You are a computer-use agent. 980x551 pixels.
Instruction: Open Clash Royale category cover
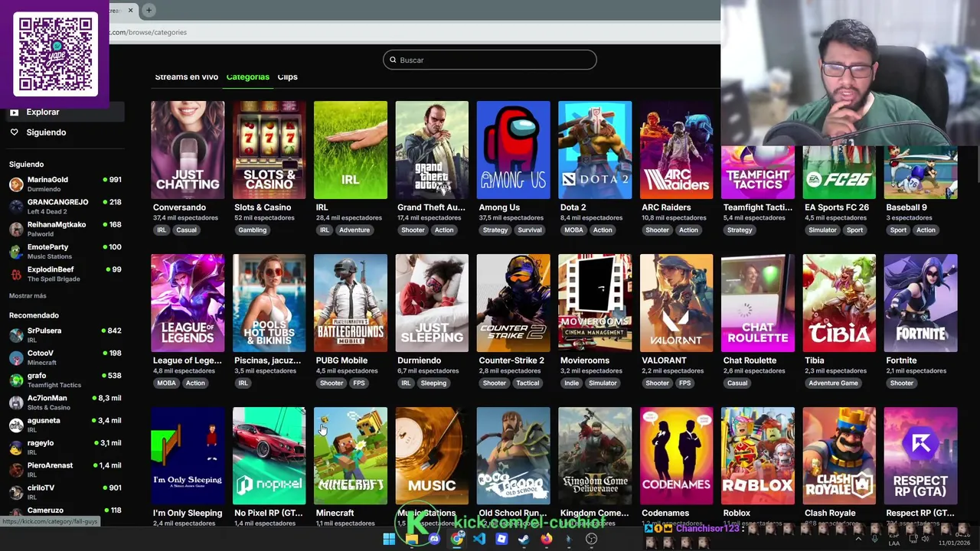[839, 456]
